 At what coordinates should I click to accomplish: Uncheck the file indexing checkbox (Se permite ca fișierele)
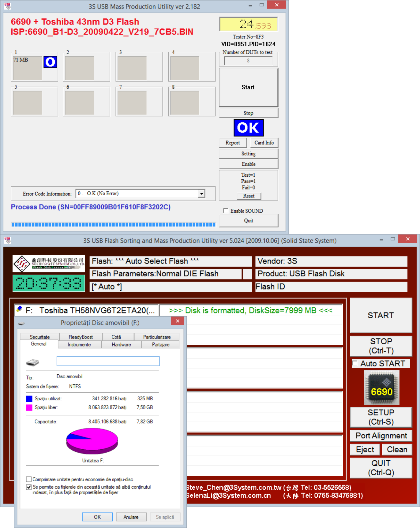[29, 487]
